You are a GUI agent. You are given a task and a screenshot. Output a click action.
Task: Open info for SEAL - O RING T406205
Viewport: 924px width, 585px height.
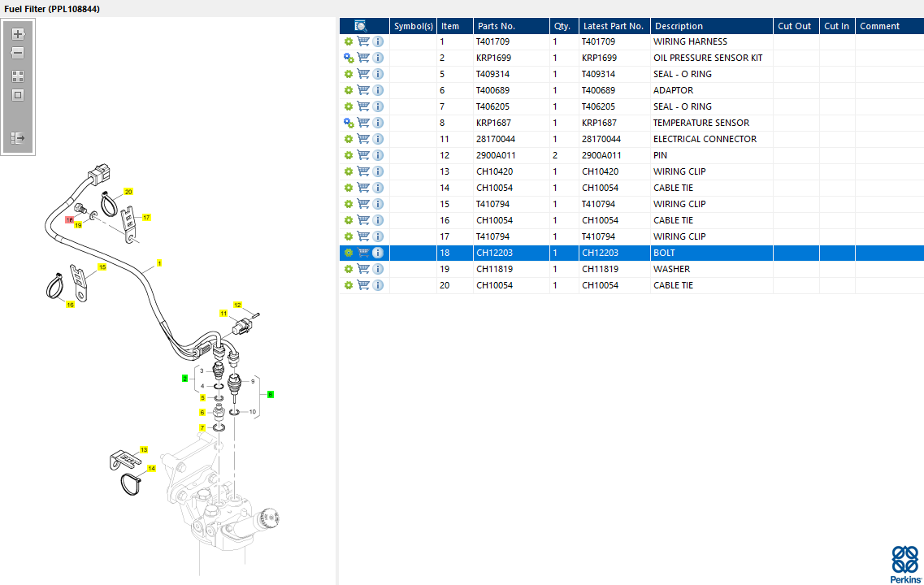[379, 106]
